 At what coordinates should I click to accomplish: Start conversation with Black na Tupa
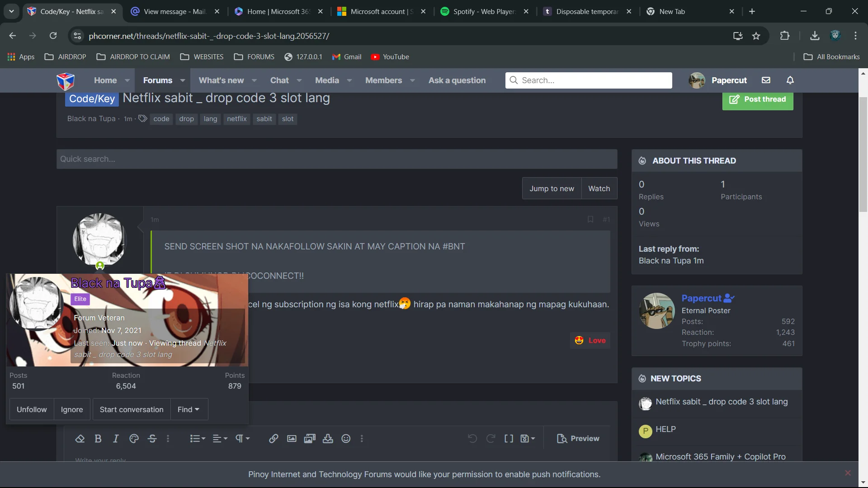point(132,409)
